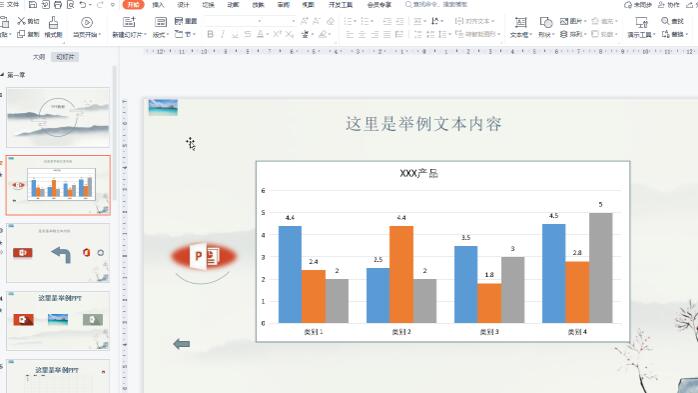Image resolution: width=698 pixels, height=393 pixels.
Task: Switch to the Outline view tab
Action: tap(39, 57)
